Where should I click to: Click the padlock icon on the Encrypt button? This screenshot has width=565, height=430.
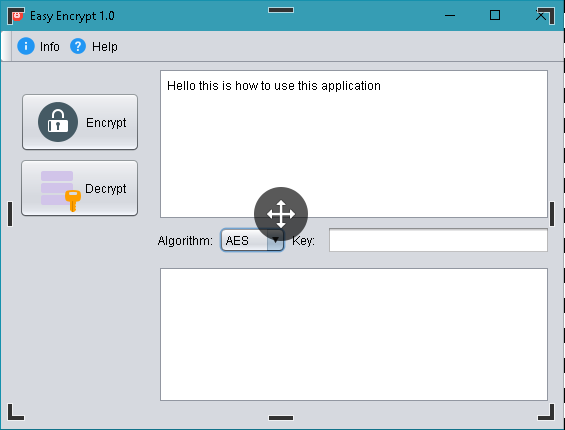(58, 122)
